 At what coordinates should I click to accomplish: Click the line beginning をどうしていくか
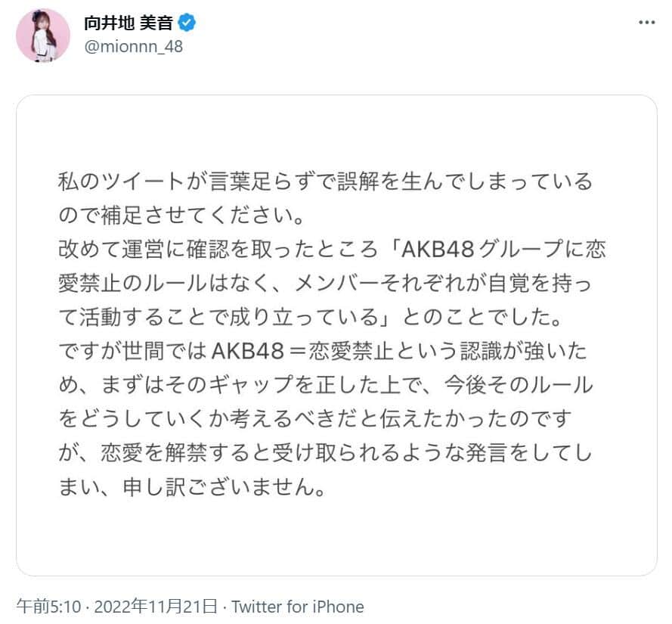316,419
